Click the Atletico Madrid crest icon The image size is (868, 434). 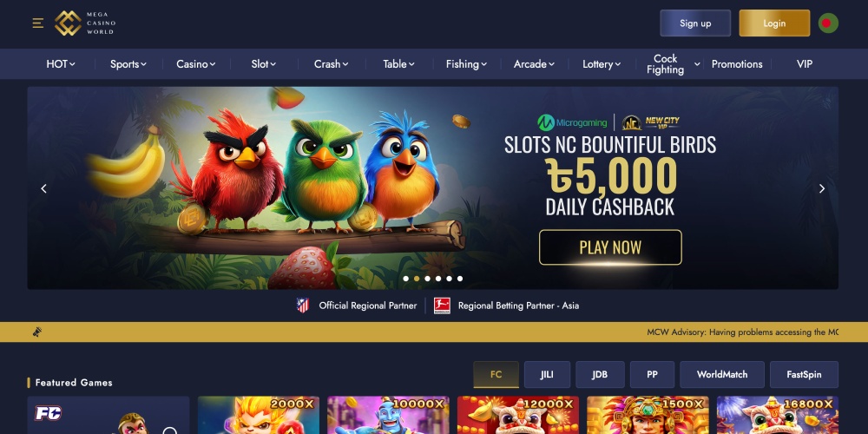click(x=302, y=306)
